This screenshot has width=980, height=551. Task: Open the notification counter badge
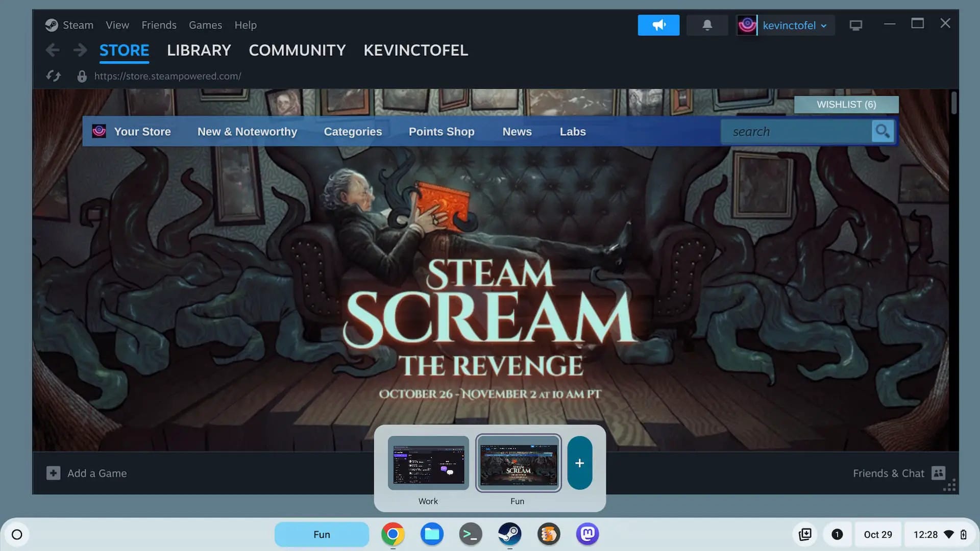(x=837, y=534)
